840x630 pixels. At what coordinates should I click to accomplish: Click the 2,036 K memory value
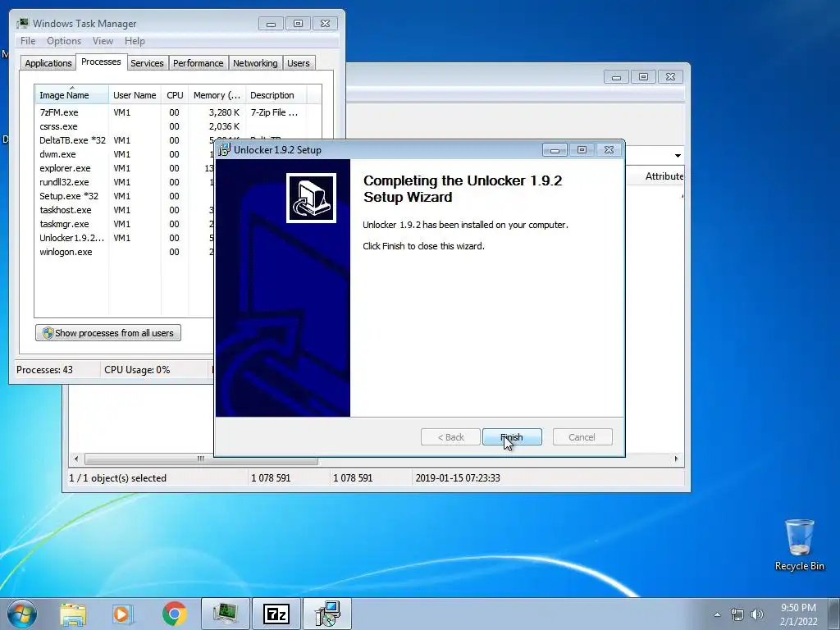click(224, 126)
